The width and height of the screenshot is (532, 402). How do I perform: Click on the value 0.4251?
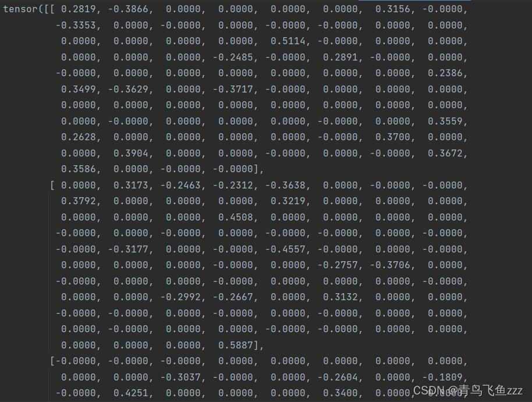(x=130, y=393)
